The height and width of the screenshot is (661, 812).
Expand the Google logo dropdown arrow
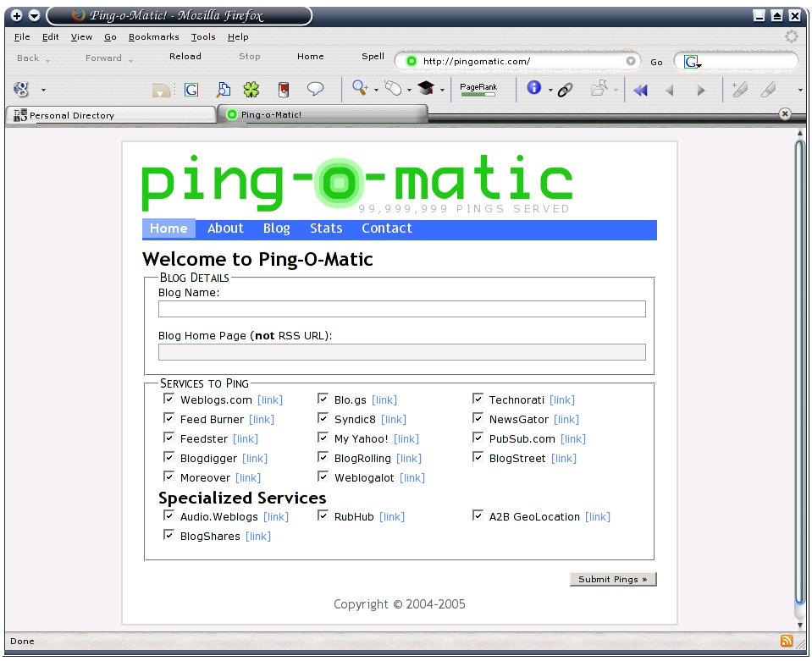43,90
